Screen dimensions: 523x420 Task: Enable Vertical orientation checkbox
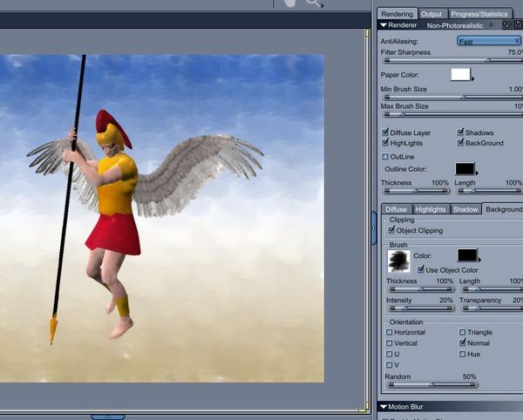pyautogui.click(x=390, y=343)
